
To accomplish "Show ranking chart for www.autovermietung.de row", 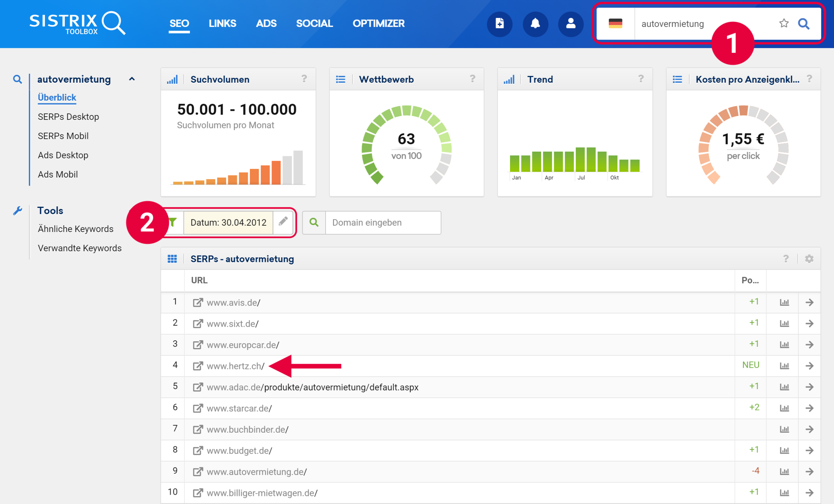I will coord(784,472).
